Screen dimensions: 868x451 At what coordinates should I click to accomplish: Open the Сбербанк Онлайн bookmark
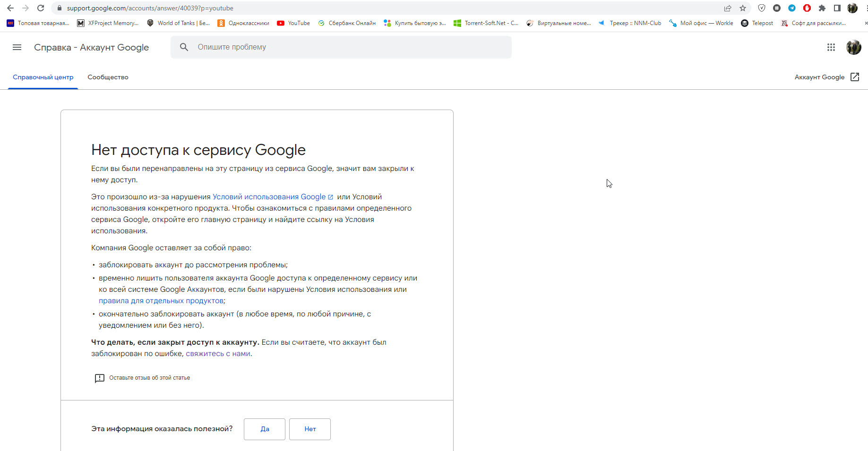point(347,23)
